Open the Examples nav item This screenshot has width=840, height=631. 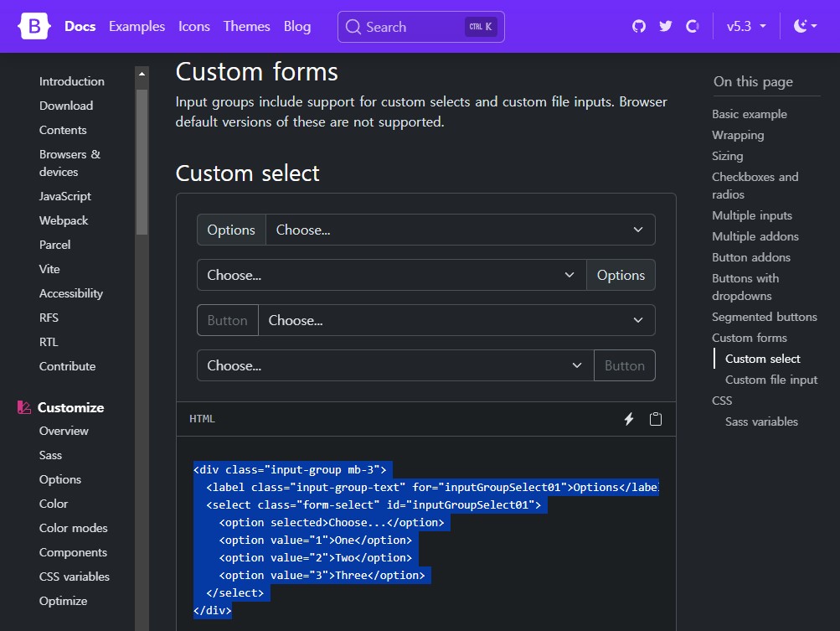click(137, 27)
